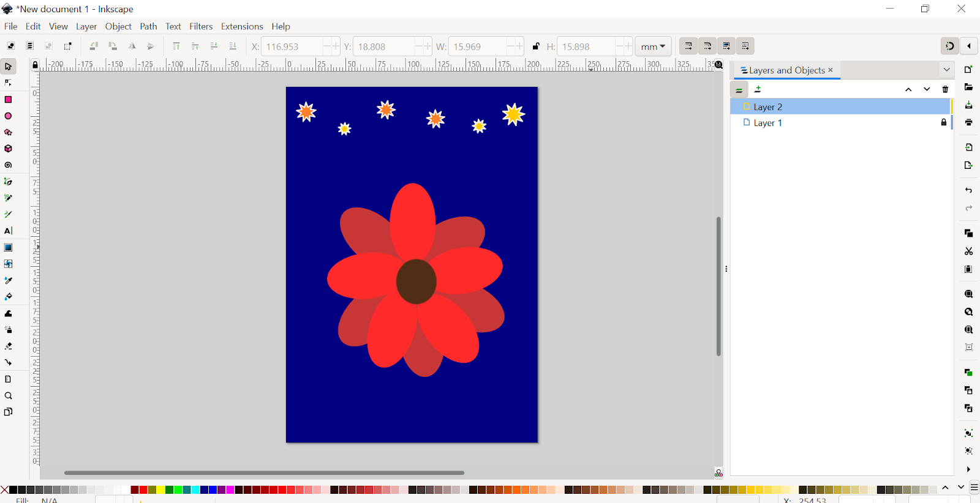Select the Calligraphy tool
This screenshot has height=503, width=980.
[x=9, y=215]
